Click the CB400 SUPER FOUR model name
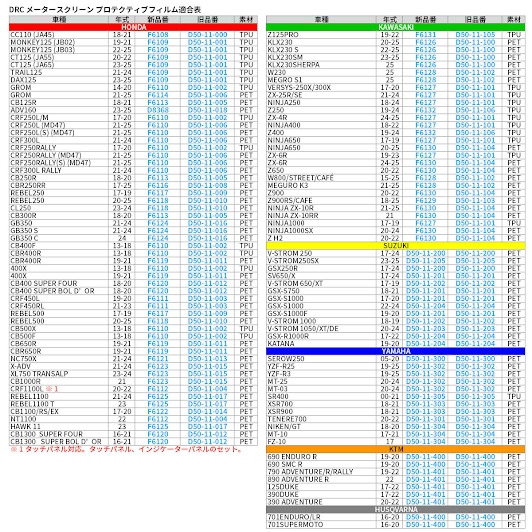 click(44, 283)
